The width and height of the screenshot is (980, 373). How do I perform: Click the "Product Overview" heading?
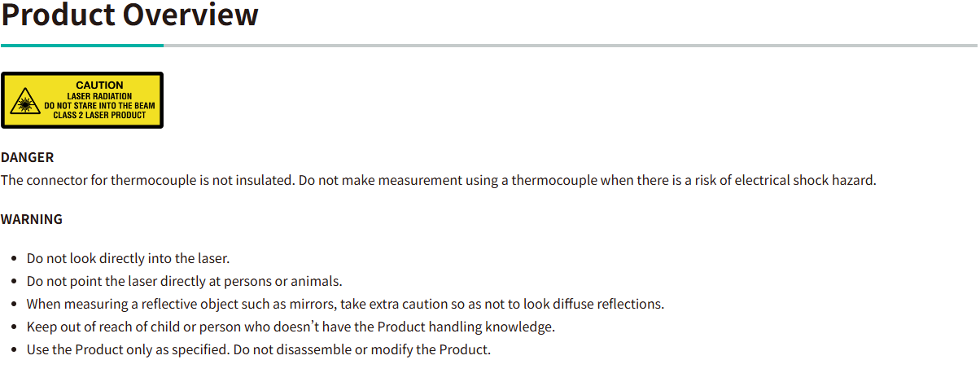(x=129, y=15)
